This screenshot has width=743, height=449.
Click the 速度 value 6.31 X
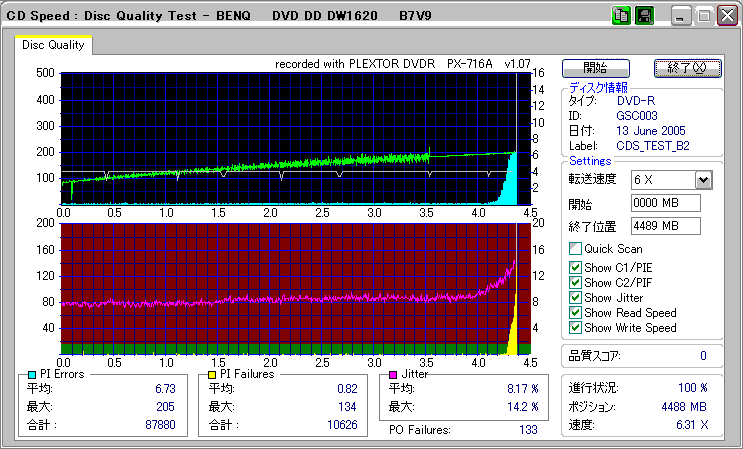692,425
